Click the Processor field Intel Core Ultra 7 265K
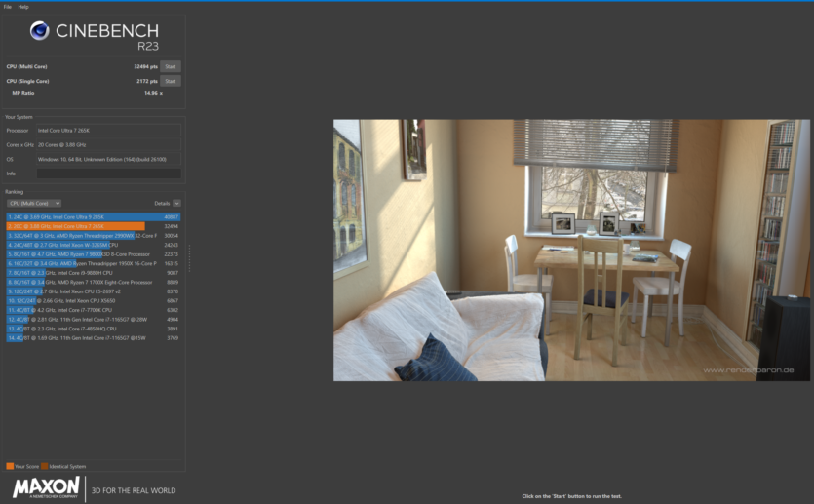 108,131
